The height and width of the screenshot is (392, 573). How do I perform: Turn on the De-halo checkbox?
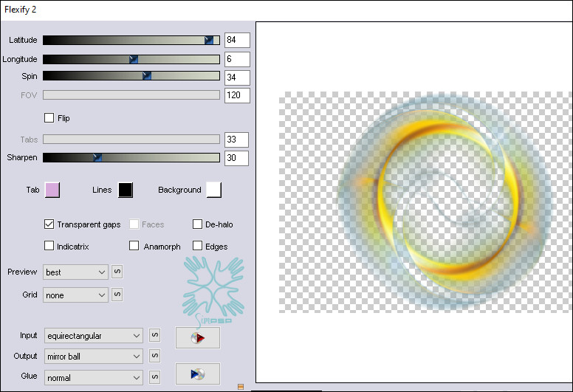pyautogui.click(x=198, y=224)
